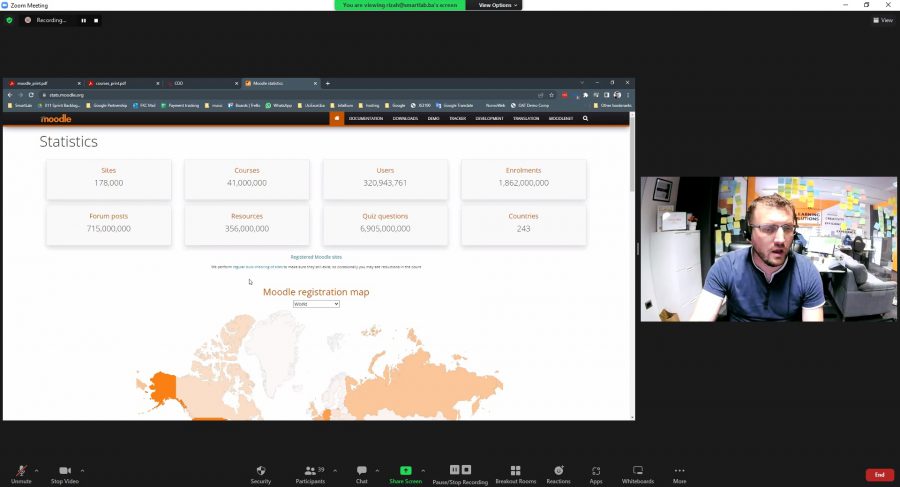The image size is (900, 487).
Task: Switch to the Moodle statistics tab
Action: pos(280,83)
